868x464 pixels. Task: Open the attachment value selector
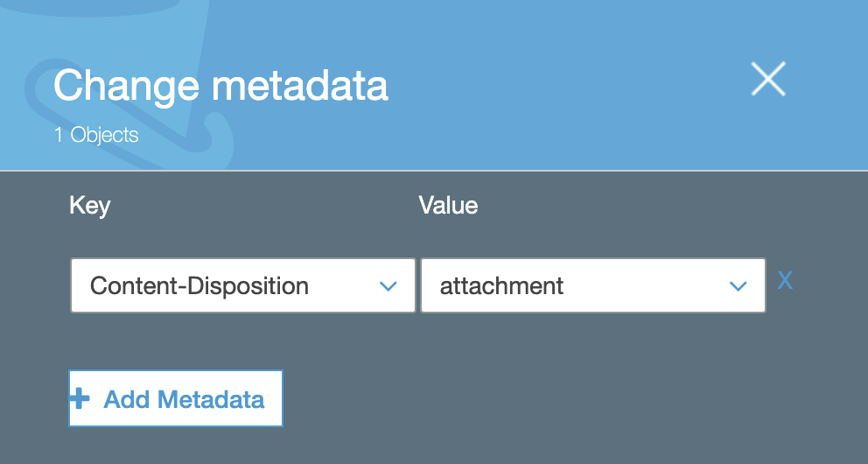pyautogui.click(x=593, y=285)
